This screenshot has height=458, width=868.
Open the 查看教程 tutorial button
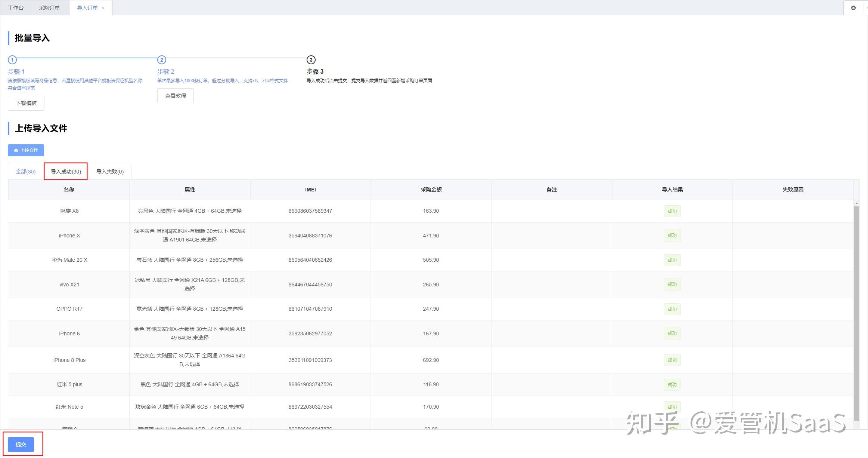click(176, 96)
